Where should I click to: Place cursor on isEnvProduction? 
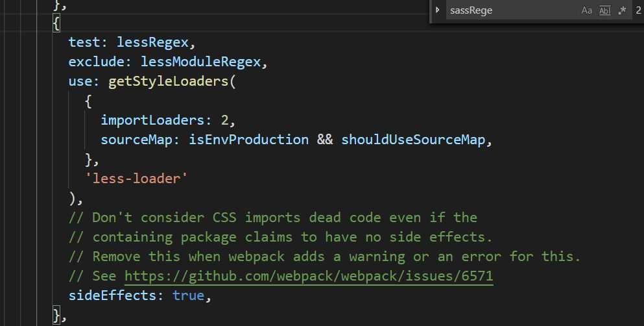pyautogui.click(x=248, y=140)
